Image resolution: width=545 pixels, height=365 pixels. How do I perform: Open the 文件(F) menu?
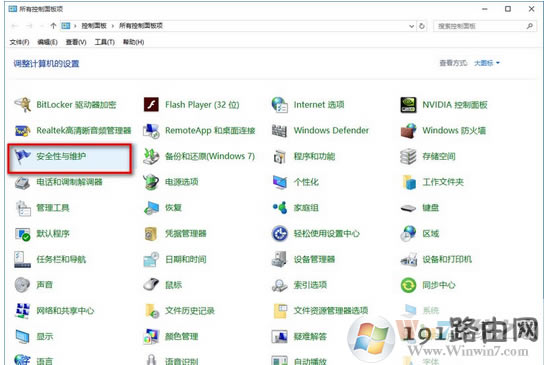[x=19, y=42]
